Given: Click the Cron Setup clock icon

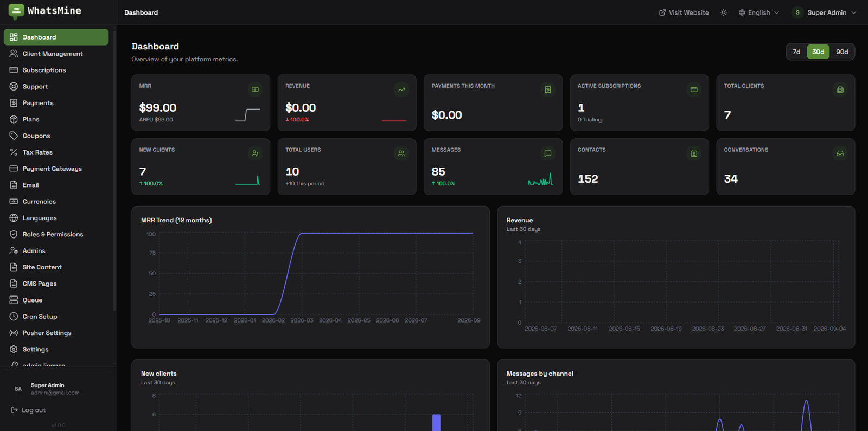Looking at the screenshot, I should 14,317.
